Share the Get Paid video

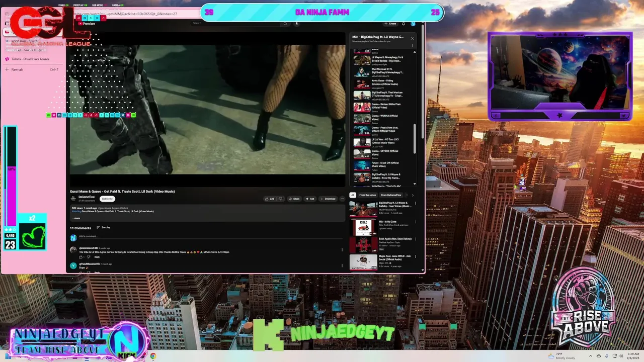pos(294,199)
